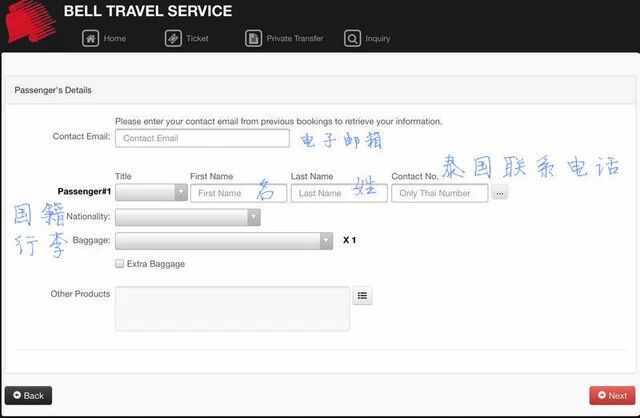Open the Inquiry menu item
Viewport: 640px width, 418px height.
tap(367, 39)
